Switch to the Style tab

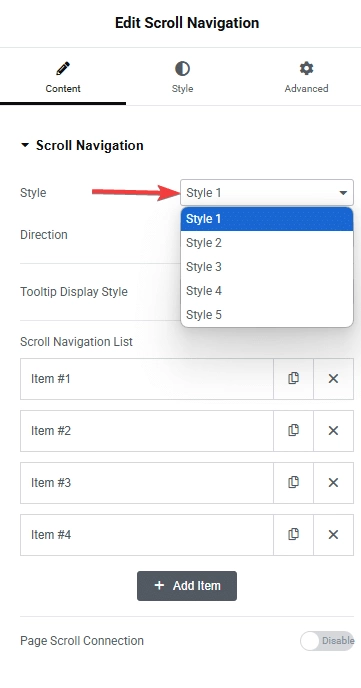182,77
